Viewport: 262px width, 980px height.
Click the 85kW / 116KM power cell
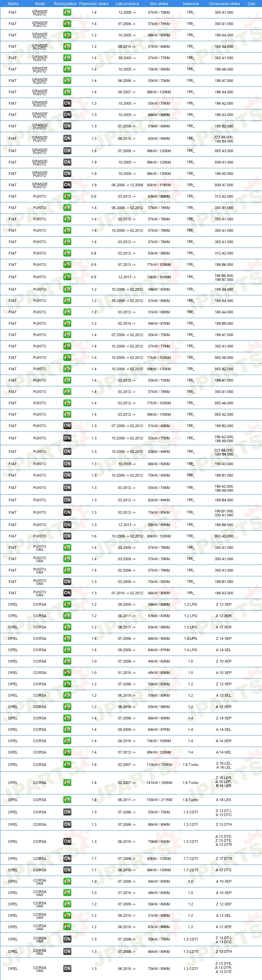159,185
